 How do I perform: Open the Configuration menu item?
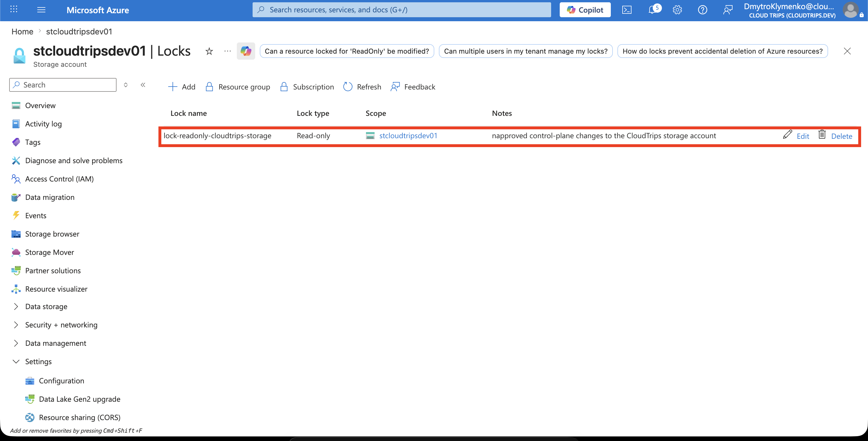(61, 381)
